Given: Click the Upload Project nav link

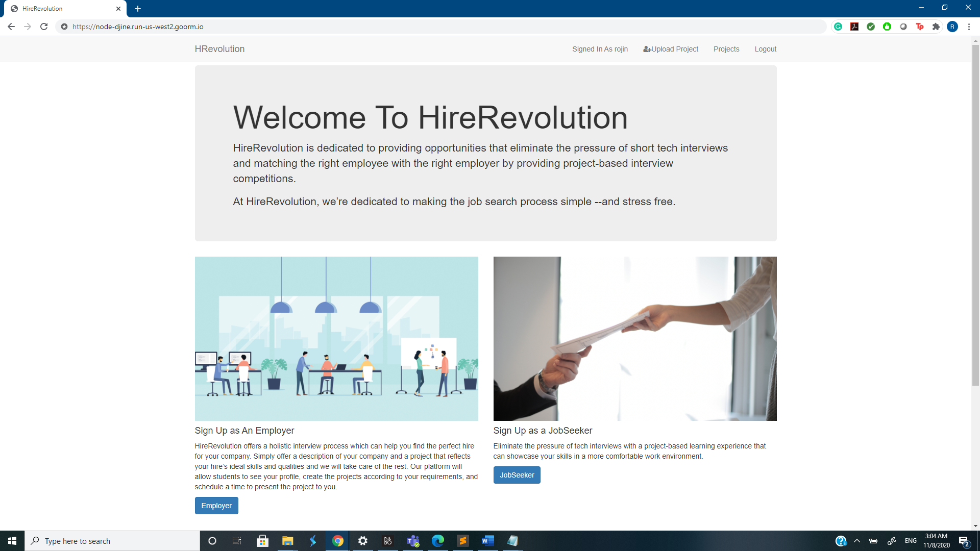Looking at the screenshot, I should click(x=671, y=49).
